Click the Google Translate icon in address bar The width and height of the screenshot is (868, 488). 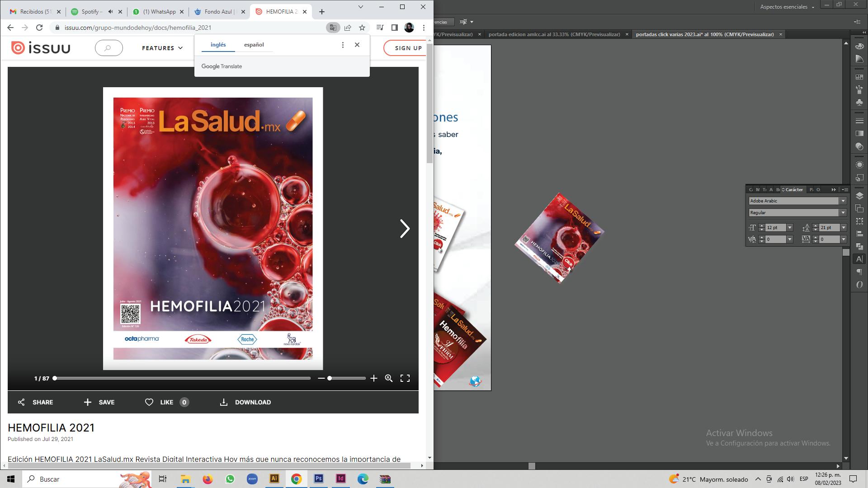tap(333, 28)
